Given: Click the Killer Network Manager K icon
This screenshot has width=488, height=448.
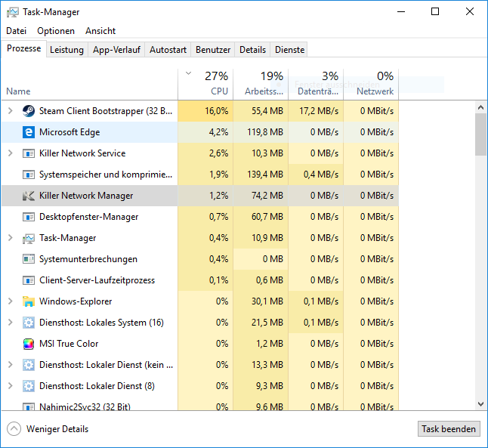Looking at the screenshot, I should pos(29,196).
